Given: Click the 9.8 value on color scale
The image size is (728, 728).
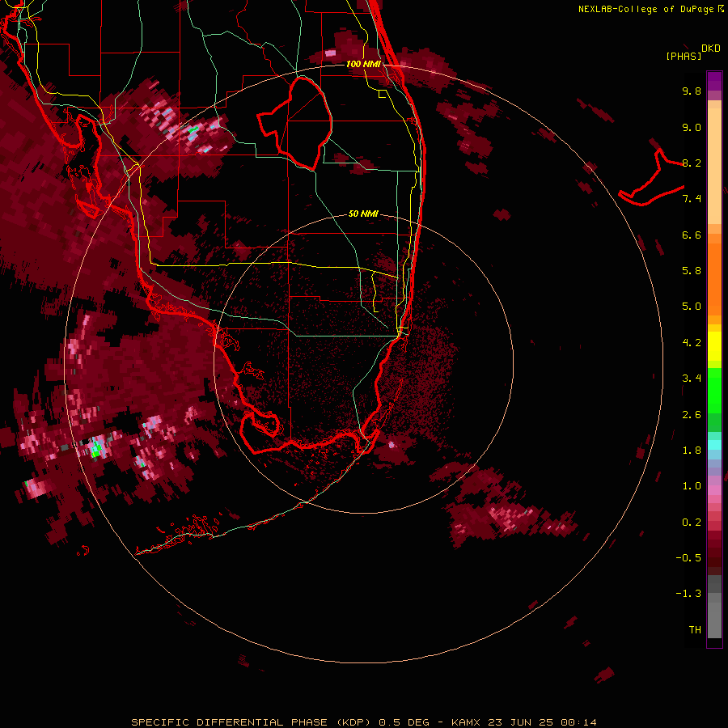Looking at the screenshot, I should pos(692,91).
